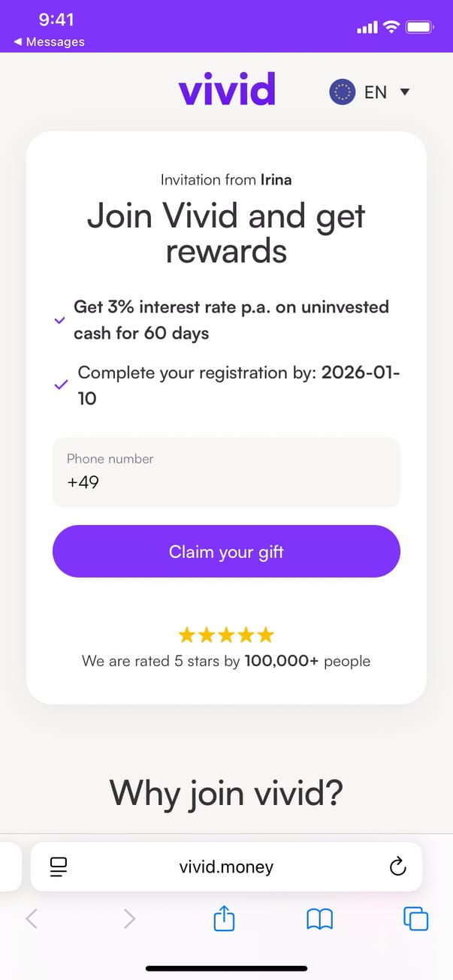Image resolution: width=453 pixels, height=980 pixels.
Task: Tap the vivid.money address bar
Action: coord(226,867)
